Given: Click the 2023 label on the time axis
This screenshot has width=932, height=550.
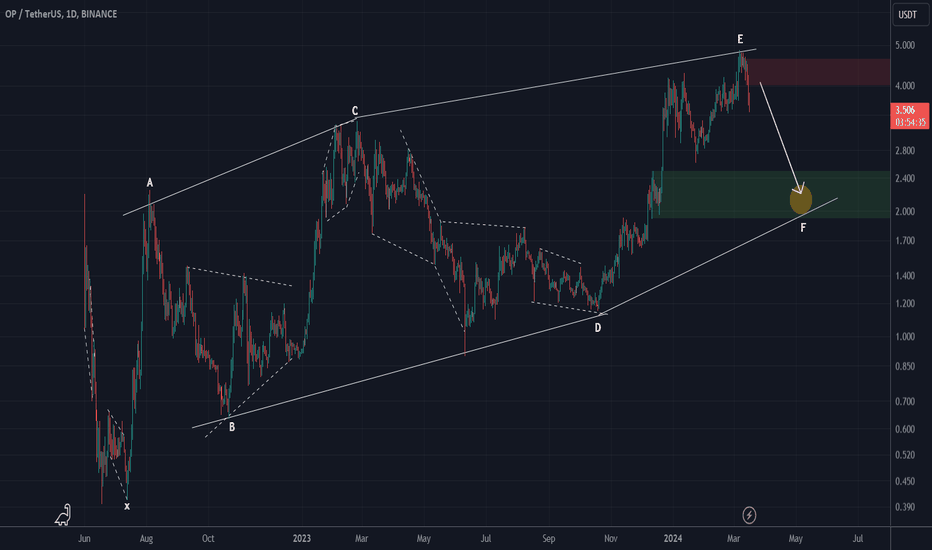Looking at the screenshot, I should pyautogui.click(x=302, y=539).
